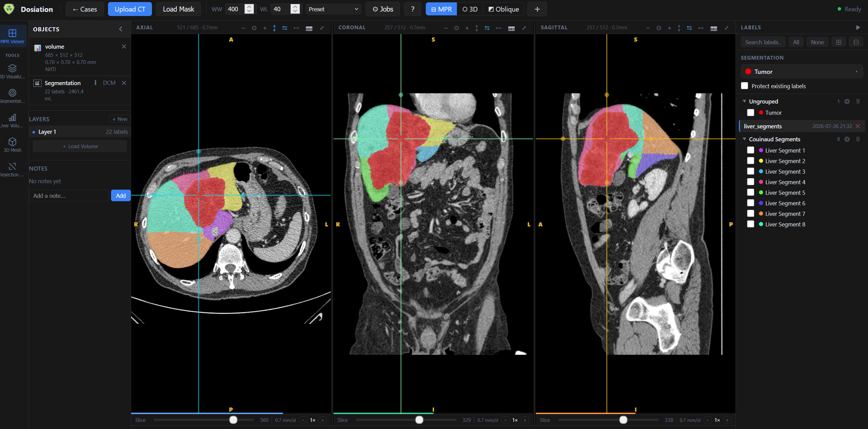Zoom out in the Axial view
This screenshot has height=429, width=868.
pyautogui.click(x=243, y=28)
